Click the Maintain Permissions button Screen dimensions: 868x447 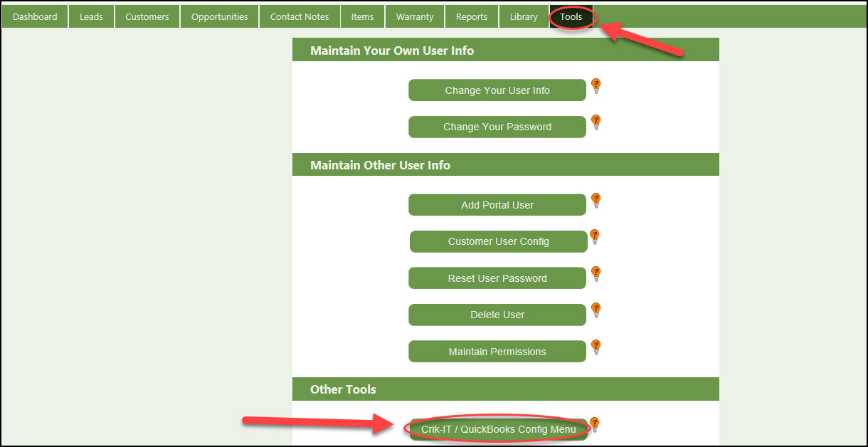497,352
